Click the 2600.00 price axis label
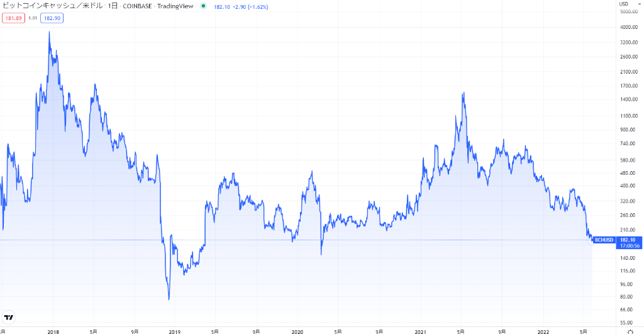Screen dimensions: 644x334 tap(629, 57)
